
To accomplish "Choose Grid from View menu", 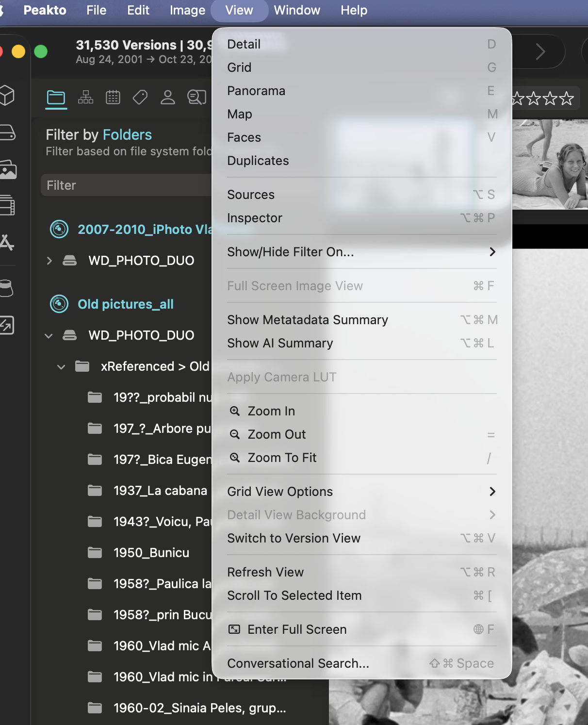I will pos(362,67).
